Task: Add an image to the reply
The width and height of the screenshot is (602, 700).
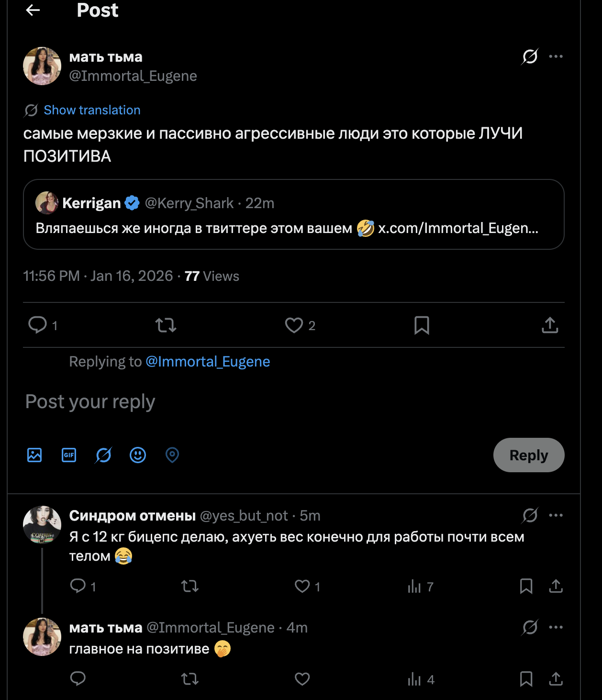Action: 34,455
